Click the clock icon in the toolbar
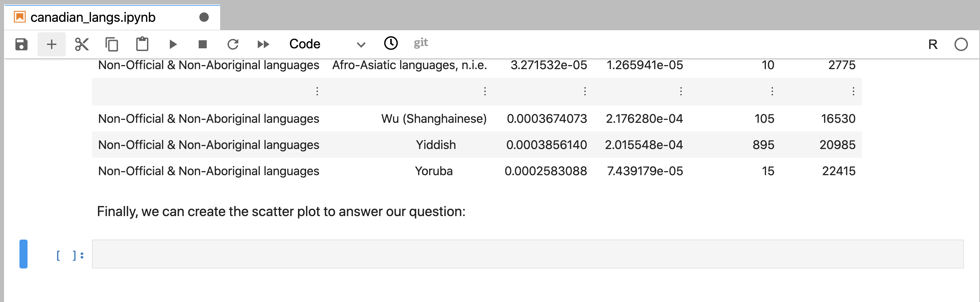 click(x=391, y=43)
